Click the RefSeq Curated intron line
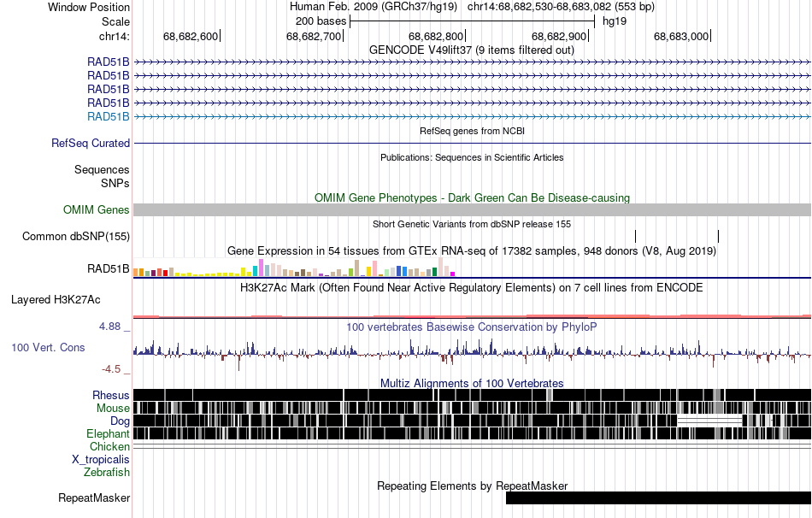812x518 pixels. [x=473, y=143]
